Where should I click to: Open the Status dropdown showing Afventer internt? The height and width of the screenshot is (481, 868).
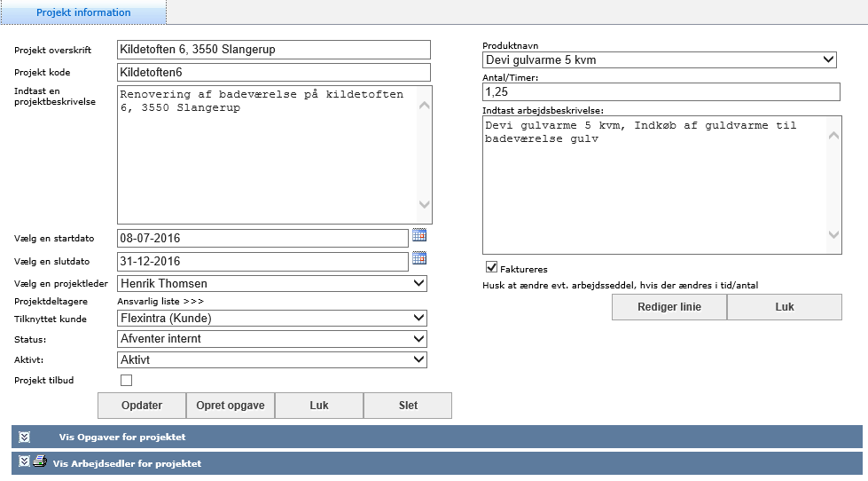click(272, 339)
